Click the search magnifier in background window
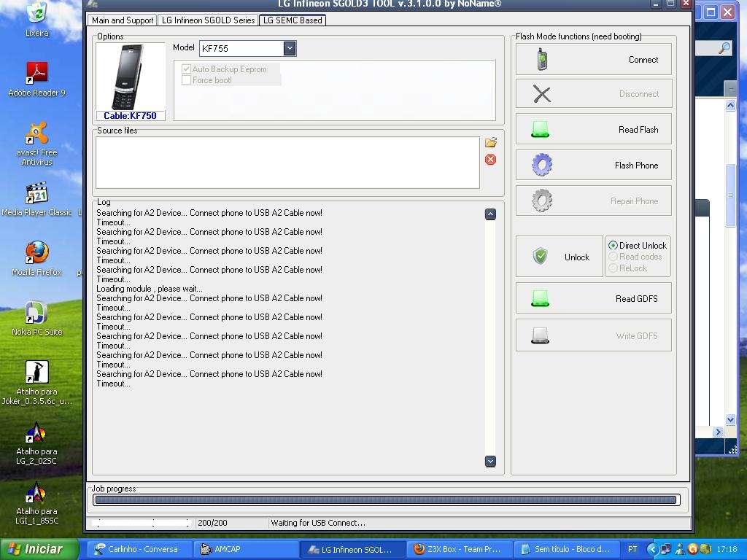 (x=724, y=47)
